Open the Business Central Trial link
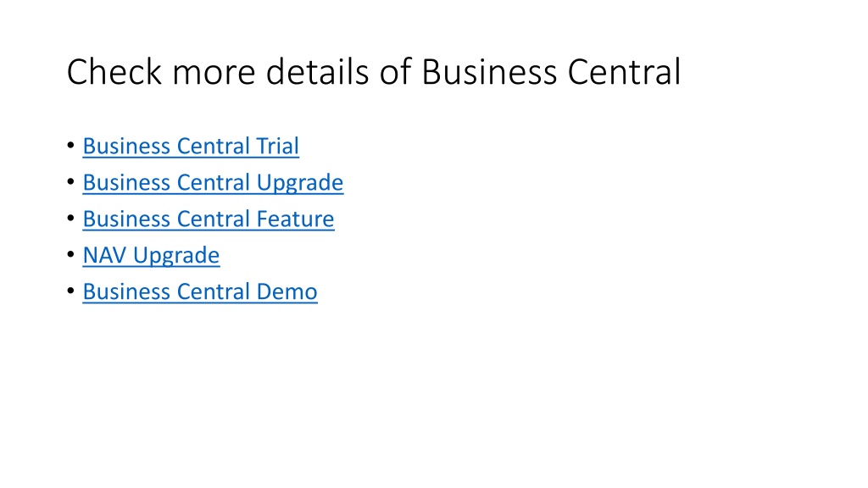 tap(191, 146)
